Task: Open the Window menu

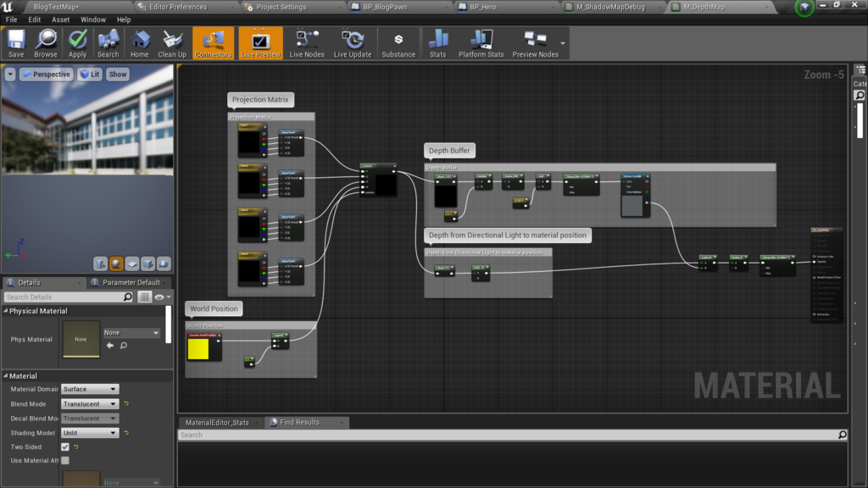Action: (93, 19)
